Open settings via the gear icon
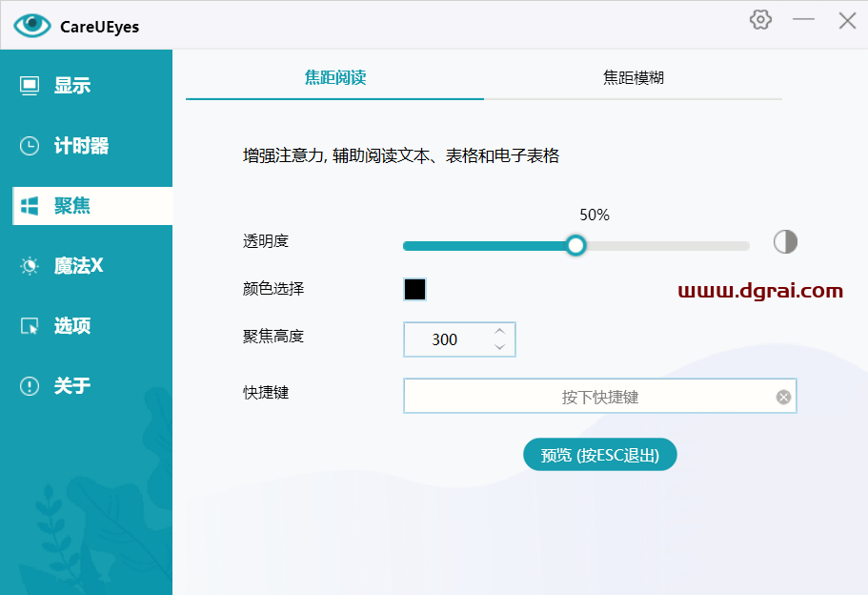The width and height of the screenshot is (868, 595). (760, 20)
